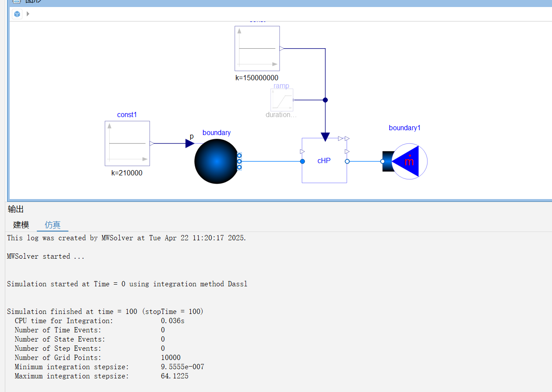Screen dimensions: 552x392
Task: Click the k=210000 parameter label
Action: (127, 173)
